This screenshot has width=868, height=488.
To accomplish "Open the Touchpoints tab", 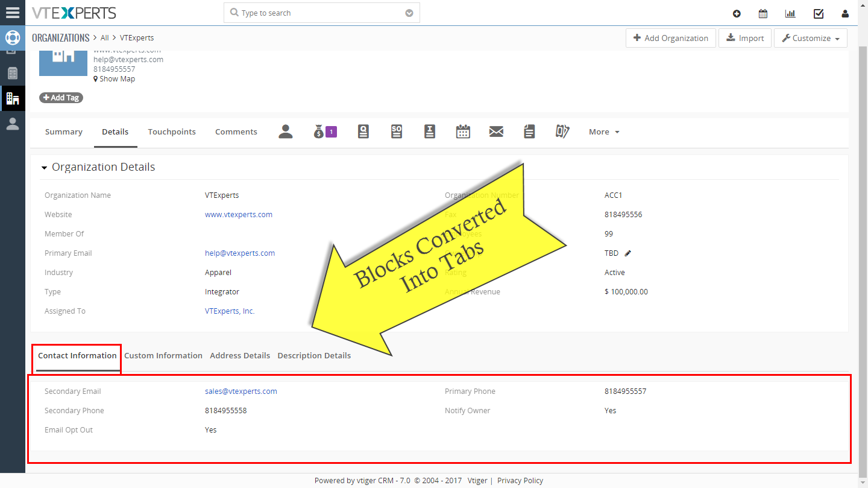I will coord(172,132).
